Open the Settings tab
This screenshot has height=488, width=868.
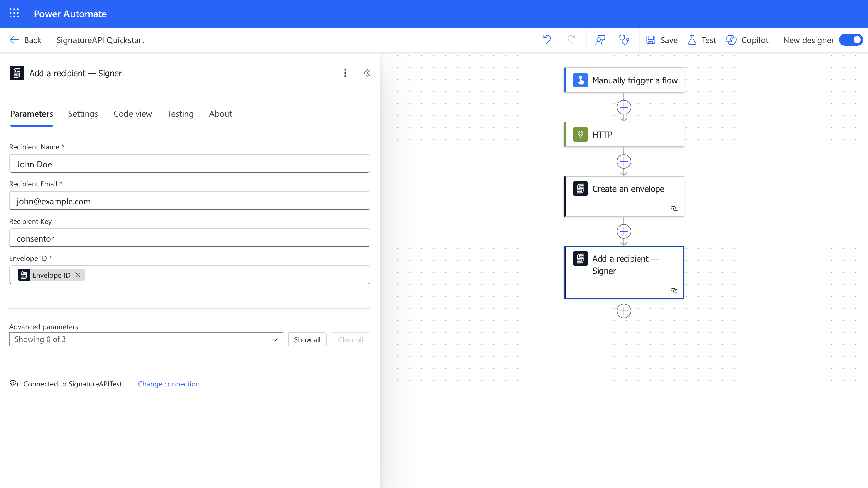click(x=83, y=114)
